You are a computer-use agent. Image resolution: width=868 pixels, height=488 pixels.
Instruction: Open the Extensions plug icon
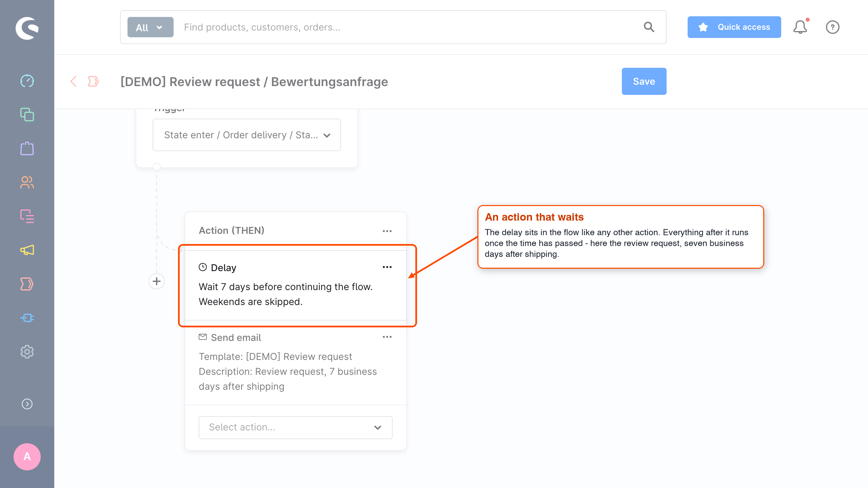(27, 318)
